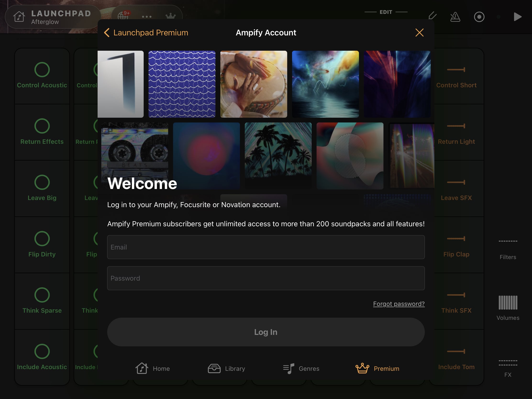This screenshot has height=399, width=532.
Task: Trigger the Flip Dirty pad
Action: 42,245
